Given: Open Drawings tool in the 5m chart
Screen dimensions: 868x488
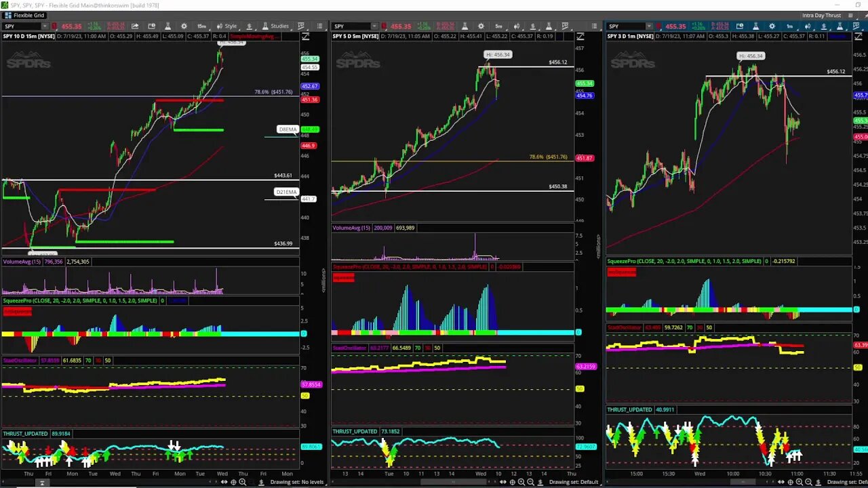Looking at the screenshot, I should point(565,26).
